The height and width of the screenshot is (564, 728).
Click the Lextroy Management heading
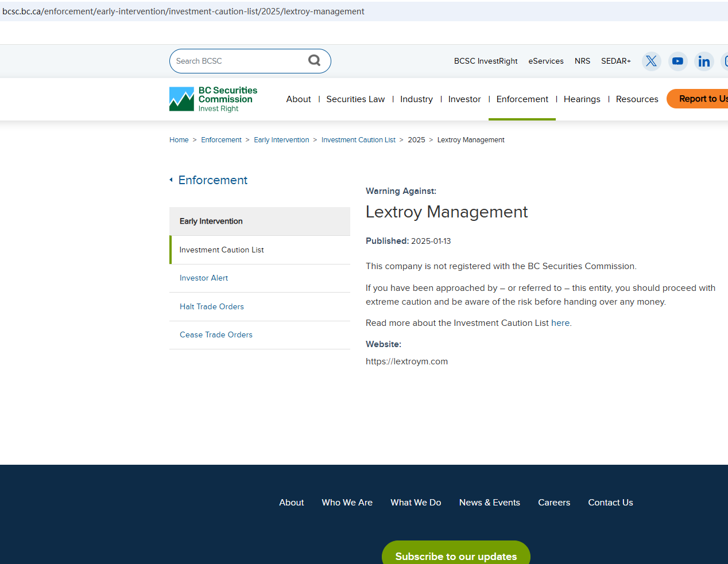coord(447,212)
